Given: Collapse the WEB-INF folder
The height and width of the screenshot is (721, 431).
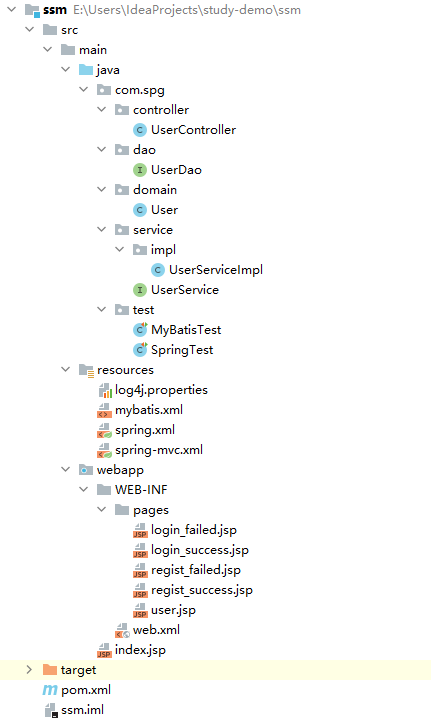Looking at the screenshot, I should (84, 489).
